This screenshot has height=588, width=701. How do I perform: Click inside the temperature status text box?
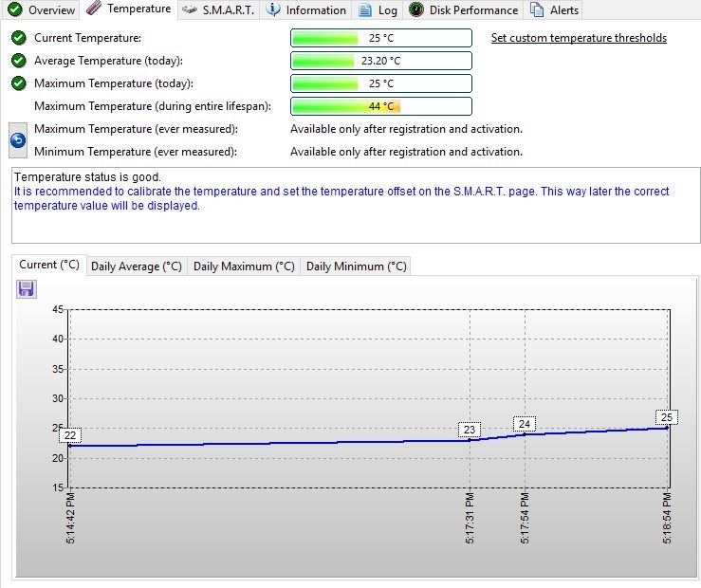[x=356, y=223]
